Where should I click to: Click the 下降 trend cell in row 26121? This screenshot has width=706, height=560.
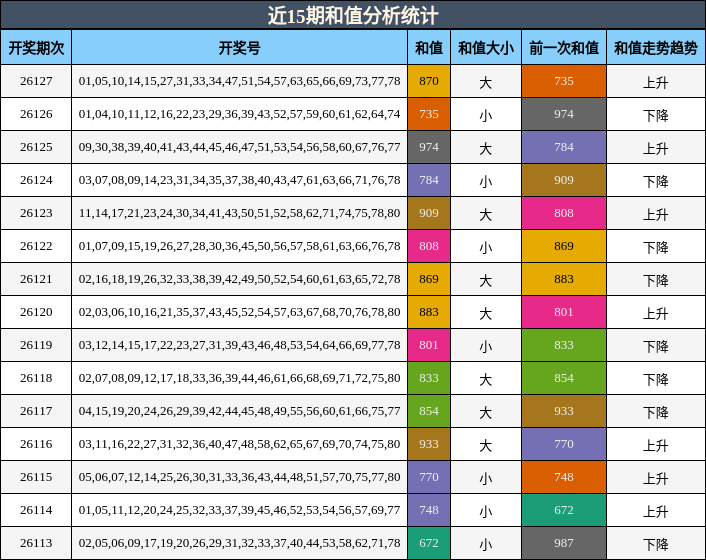[x=656, y=280]
